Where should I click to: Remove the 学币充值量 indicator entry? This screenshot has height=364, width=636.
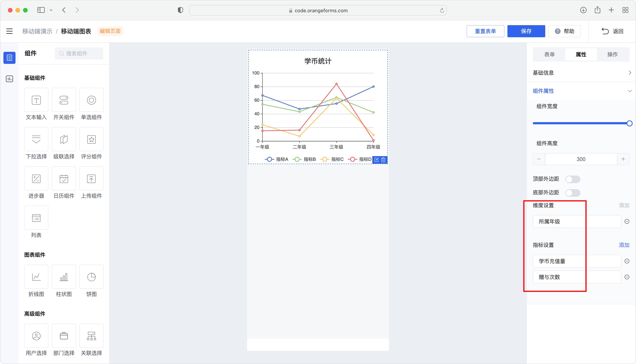point(627,261)
